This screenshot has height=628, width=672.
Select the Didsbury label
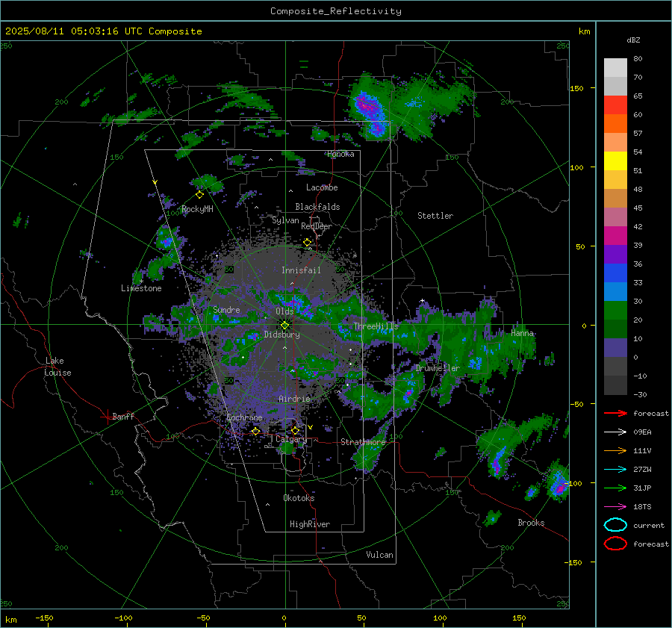(x=281, y=335)
